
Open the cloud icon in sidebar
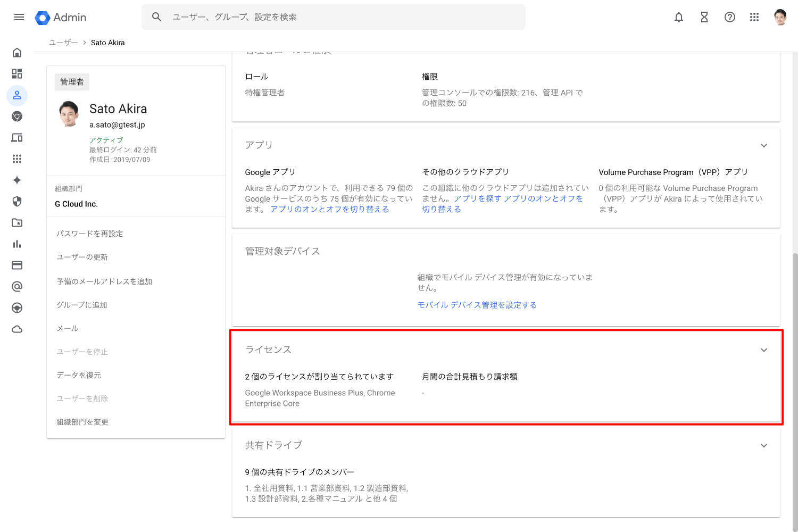(x=17, y=329)
